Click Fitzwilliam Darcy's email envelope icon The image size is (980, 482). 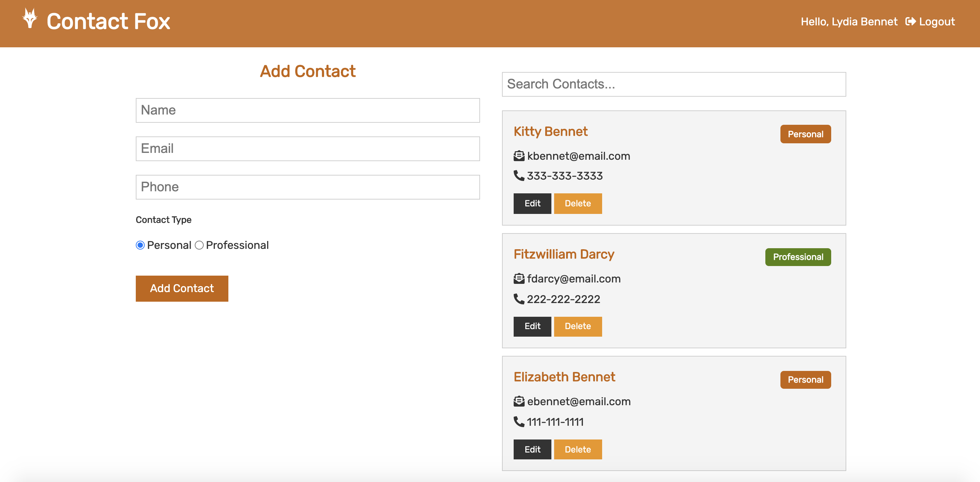pos(519,279)
